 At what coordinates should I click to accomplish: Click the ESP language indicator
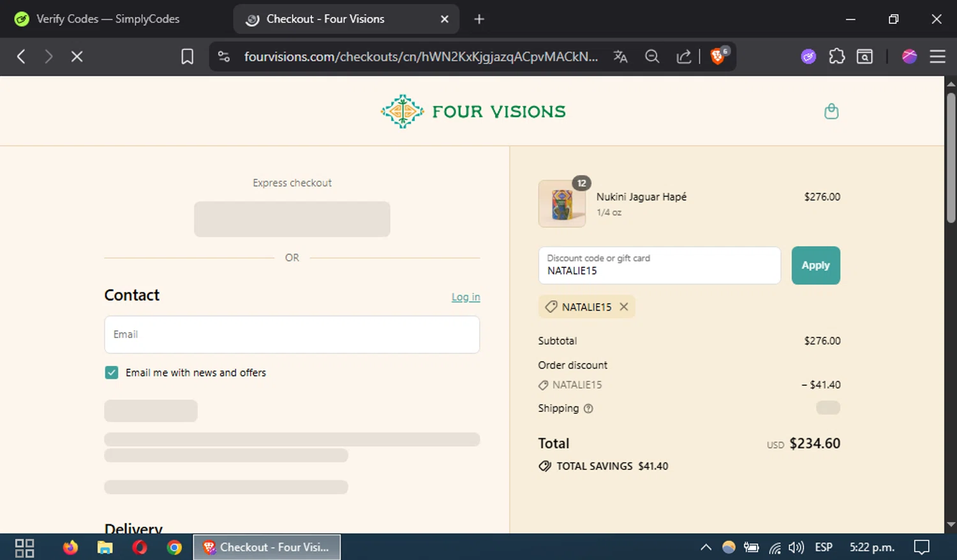pyautogui.click(x=824, y=547)
